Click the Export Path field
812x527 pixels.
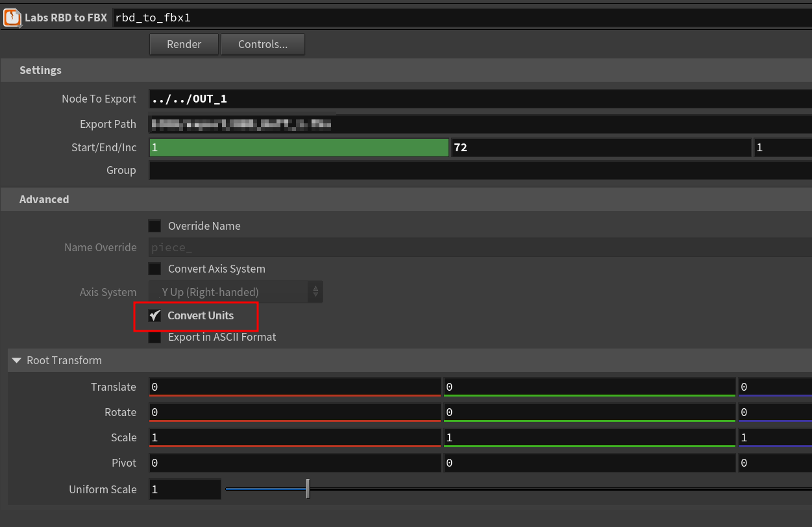(480, 124)
